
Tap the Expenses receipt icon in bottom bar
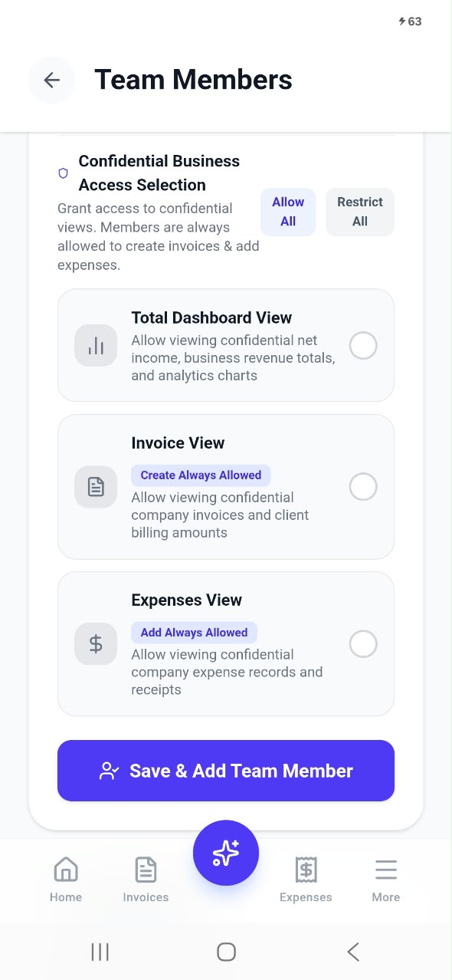[x=306, y=870]
